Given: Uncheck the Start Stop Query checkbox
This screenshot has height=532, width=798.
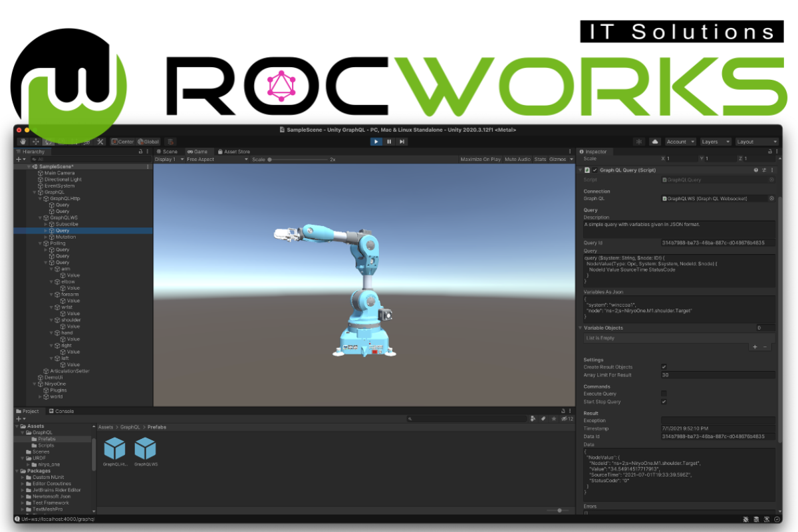Looking at the screenshot, I should [664, 402].
